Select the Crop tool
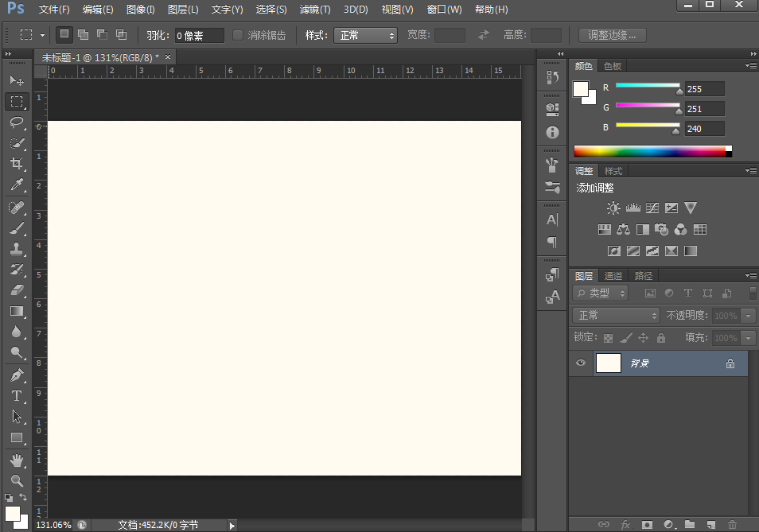This screenshot has width=759, height=532. (x=17, y=164)
